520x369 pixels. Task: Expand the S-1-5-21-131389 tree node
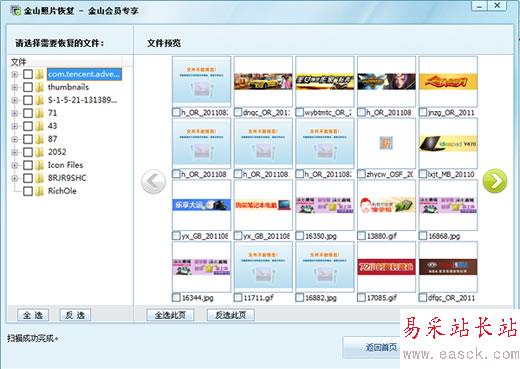14,100
